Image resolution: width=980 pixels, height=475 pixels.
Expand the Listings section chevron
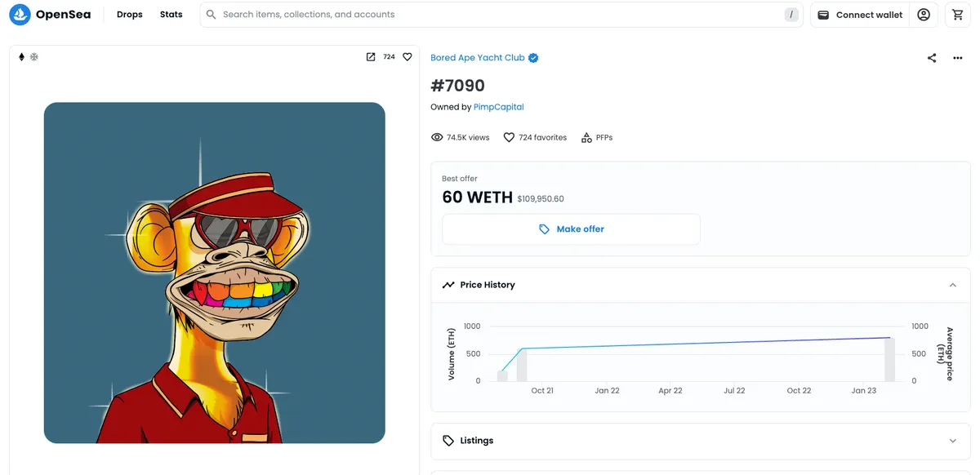click(952, 441)
